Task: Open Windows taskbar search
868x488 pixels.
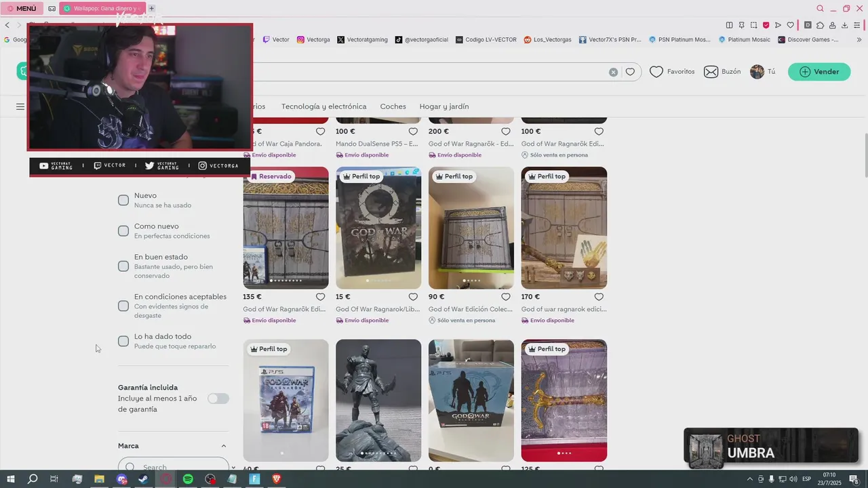Action: [33, 479]
